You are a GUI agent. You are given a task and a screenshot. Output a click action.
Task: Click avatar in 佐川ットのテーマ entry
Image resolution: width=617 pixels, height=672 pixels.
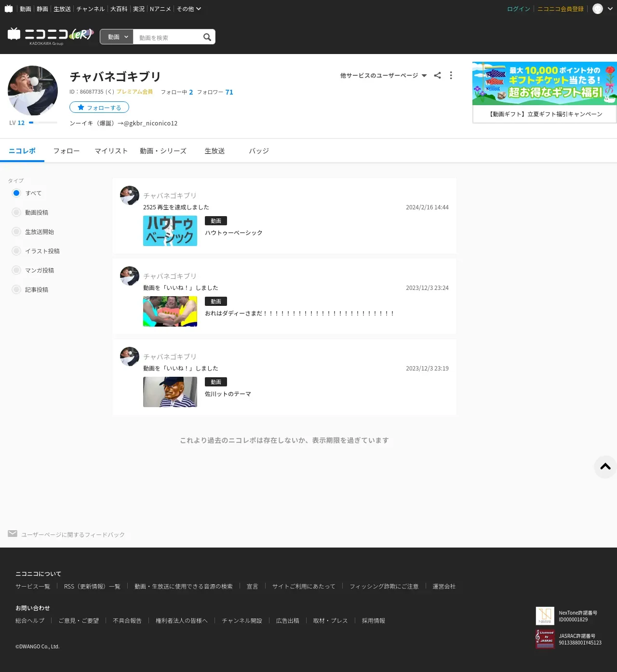tap(130, 357)
